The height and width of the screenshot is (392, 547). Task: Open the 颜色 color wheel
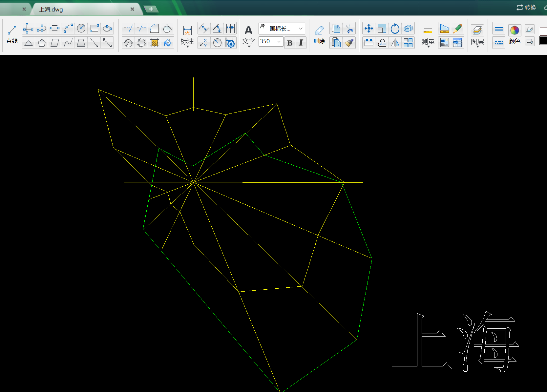click(515, 34)
